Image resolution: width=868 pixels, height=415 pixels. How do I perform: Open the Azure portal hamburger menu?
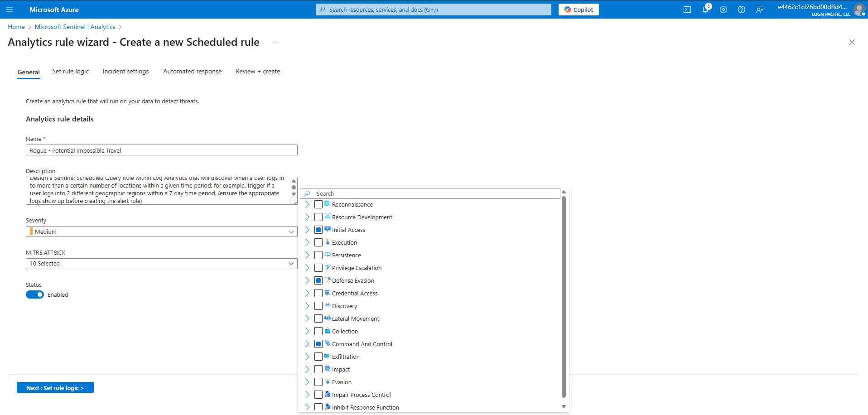point(10,10)
